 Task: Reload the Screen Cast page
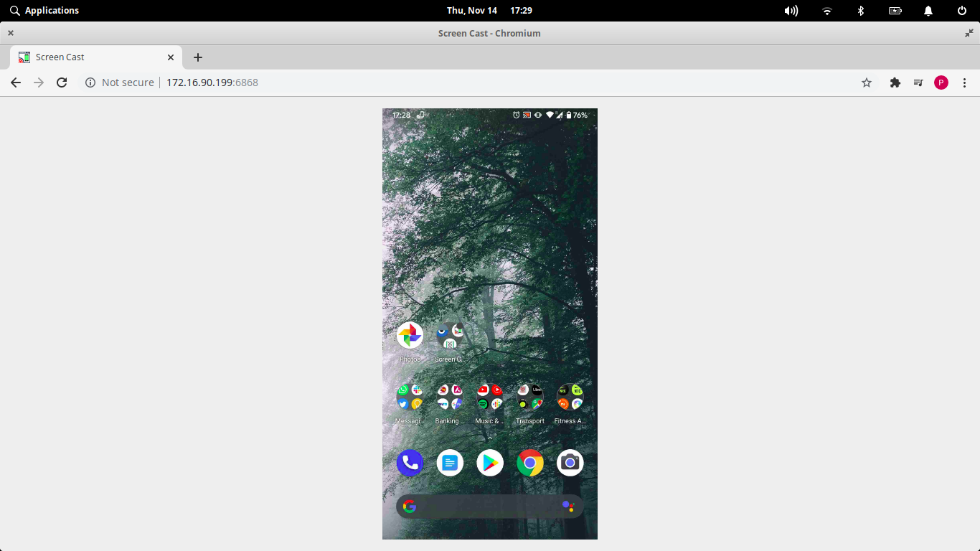coord(62,83)
